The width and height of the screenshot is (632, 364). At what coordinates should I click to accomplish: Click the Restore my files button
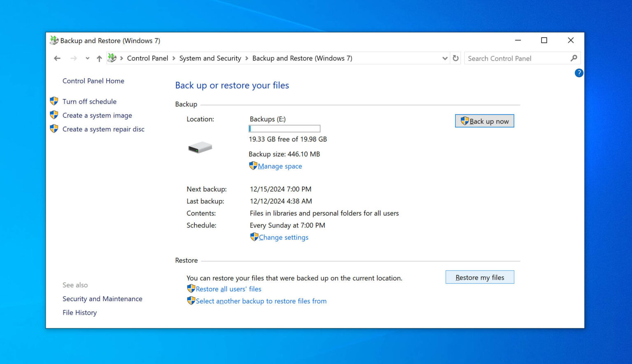pyautogui.click(x=480, y=277)
